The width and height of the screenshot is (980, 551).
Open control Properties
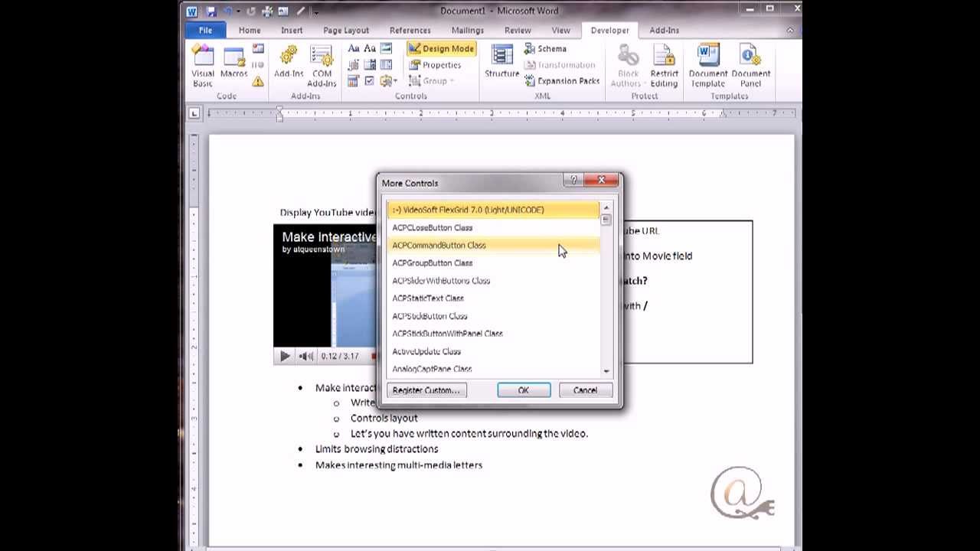(x=435, y=65)
